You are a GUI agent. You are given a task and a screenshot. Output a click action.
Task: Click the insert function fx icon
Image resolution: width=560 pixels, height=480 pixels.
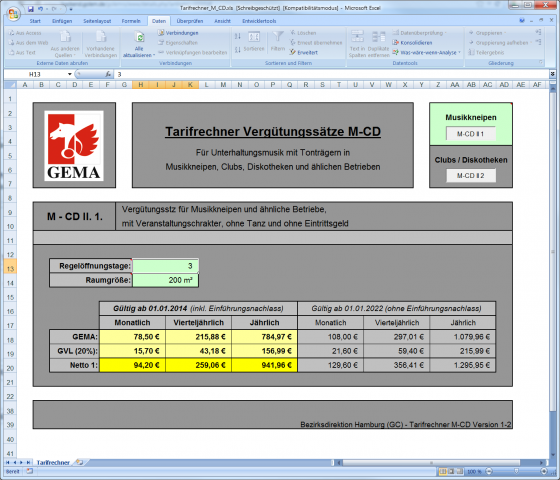108,74
